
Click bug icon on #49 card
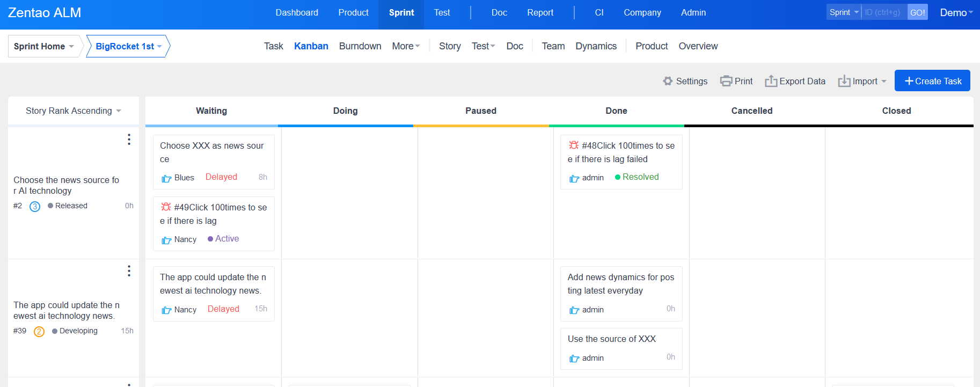click(x=166, y=207)
